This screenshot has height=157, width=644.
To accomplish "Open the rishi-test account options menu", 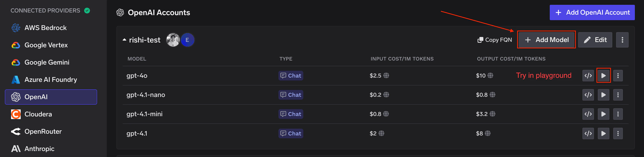I will point(622,40).
